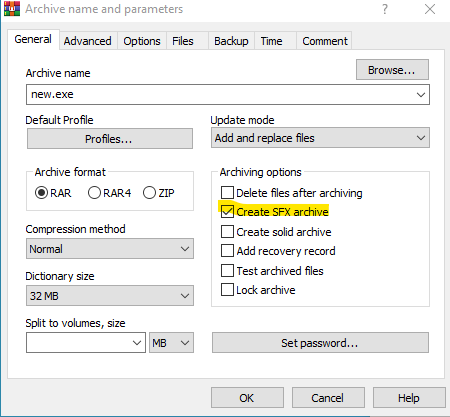Expand the Compression method dropdown
Screen dimensions: 450x417
pos(110,249)
